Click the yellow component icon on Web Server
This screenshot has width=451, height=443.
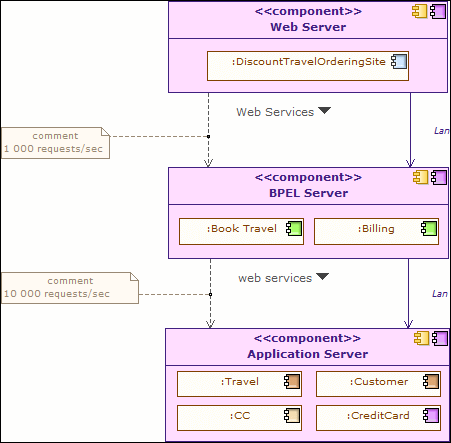tap(419, 12)
